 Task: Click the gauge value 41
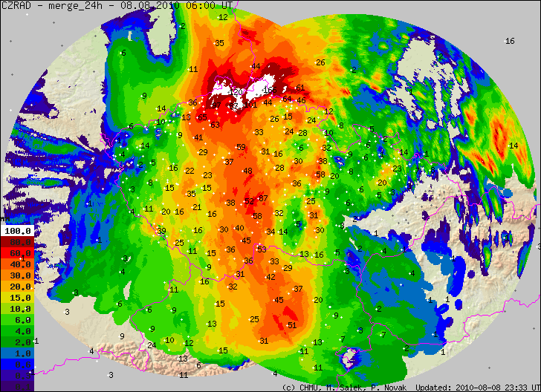(198, 137)
